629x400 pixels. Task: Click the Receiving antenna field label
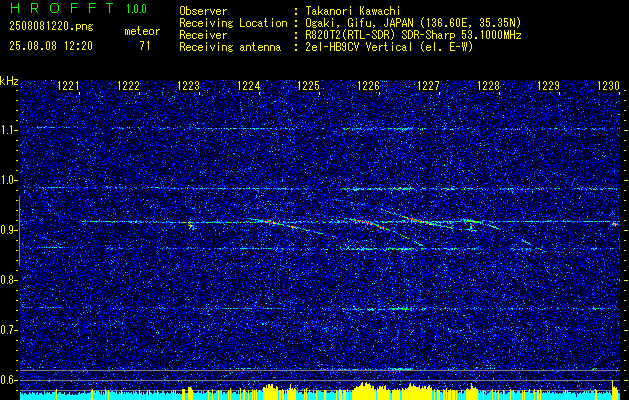(x=230, y=47)
